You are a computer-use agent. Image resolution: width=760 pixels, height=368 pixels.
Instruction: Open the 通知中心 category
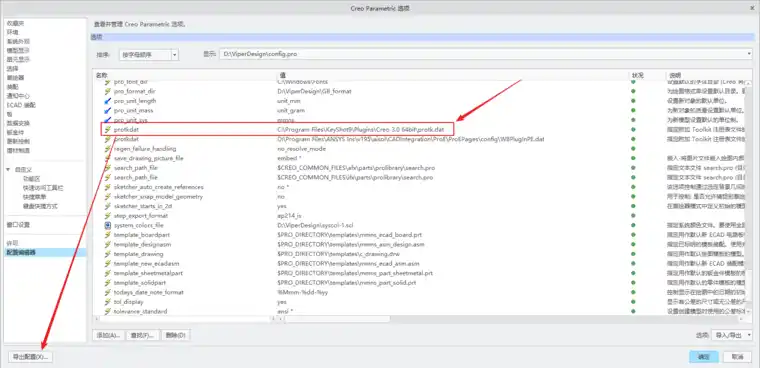[x=18, y=96]
